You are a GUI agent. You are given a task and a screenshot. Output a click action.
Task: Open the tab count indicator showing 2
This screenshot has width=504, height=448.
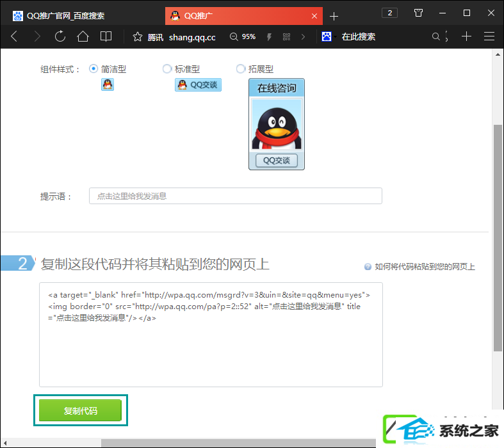click(x=389, y=13)
